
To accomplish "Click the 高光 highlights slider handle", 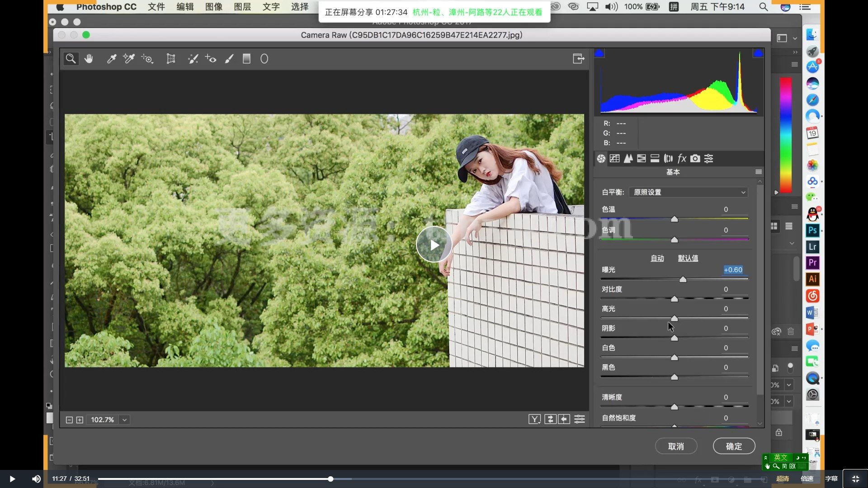I will coord(674,319).
